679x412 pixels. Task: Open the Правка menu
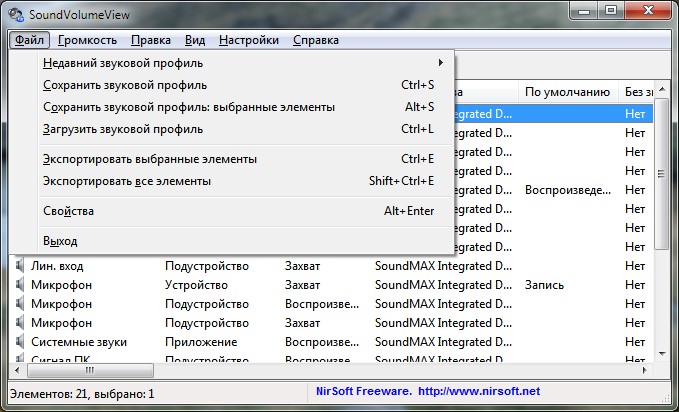tap(151, 40)
